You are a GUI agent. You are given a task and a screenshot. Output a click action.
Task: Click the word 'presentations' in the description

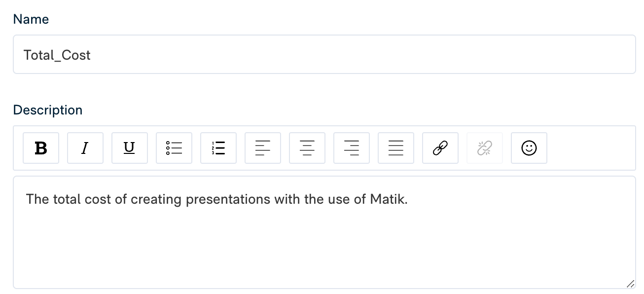[x=228, y=200]
